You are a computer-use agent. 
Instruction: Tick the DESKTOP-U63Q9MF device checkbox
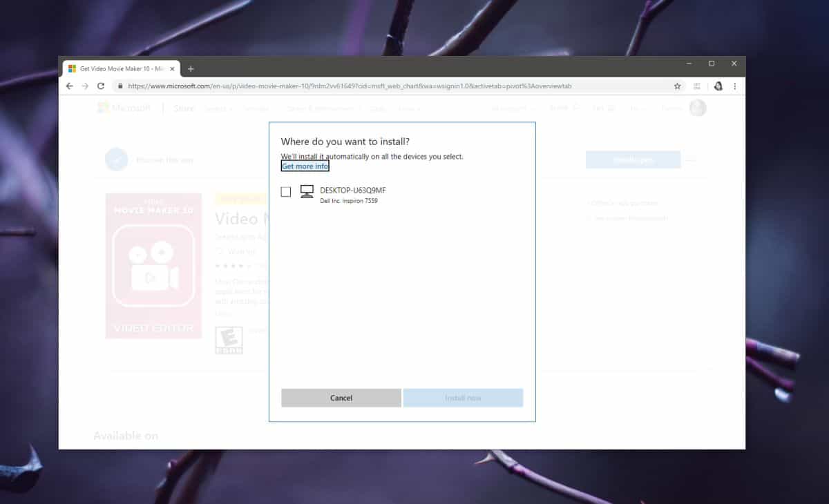(286, 192)
